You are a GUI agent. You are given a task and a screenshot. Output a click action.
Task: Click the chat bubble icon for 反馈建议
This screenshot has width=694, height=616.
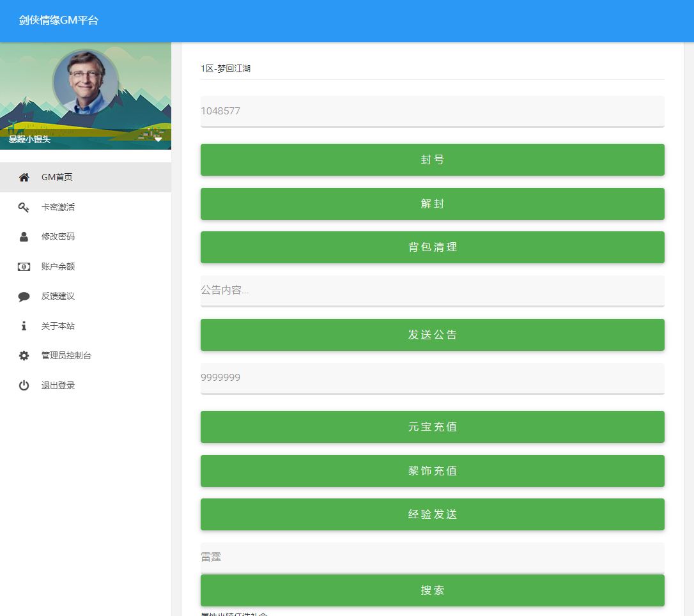(24, 296)
